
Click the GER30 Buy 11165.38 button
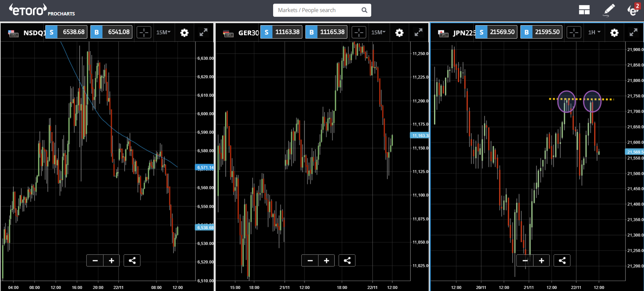(326, 32)
